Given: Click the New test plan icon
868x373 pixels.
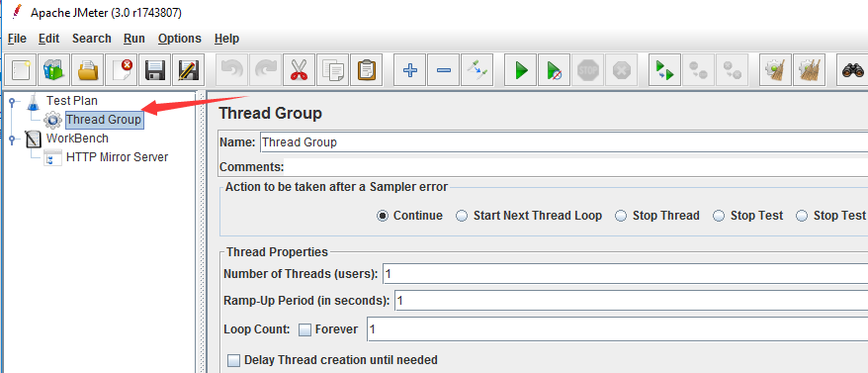Looking at the screenshot, I should coord(21,70).
